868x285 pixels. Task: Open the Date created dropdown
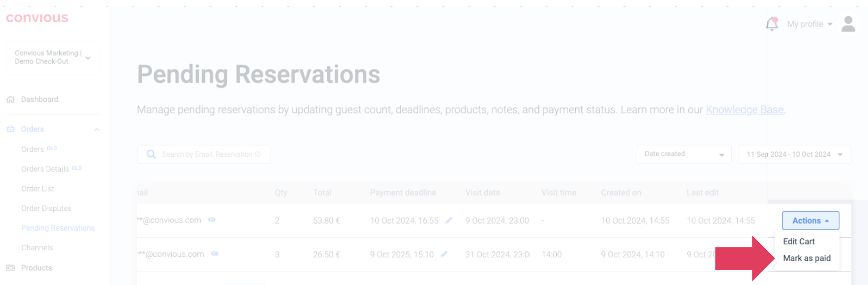(x=683, y=154)
